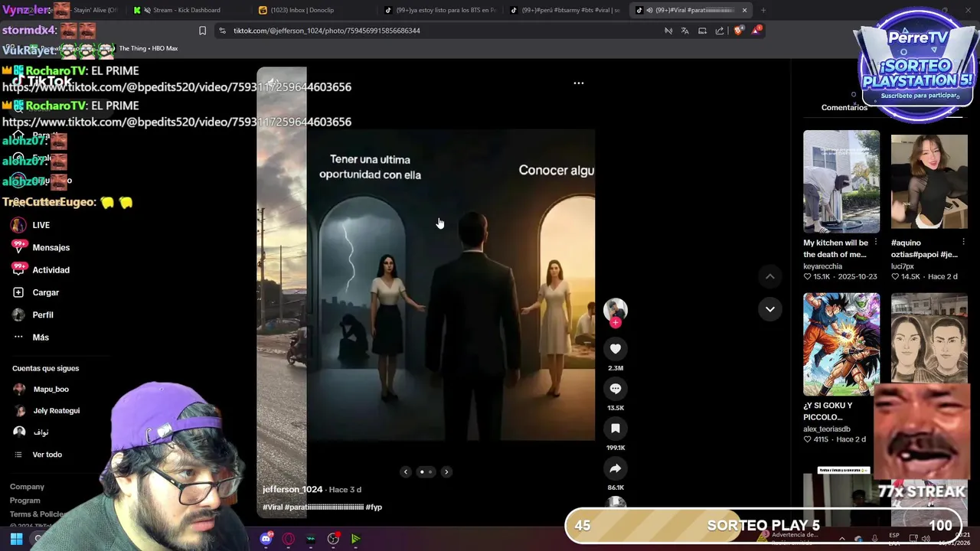Open Terms & Policies footer link

(x=37, y=514)
